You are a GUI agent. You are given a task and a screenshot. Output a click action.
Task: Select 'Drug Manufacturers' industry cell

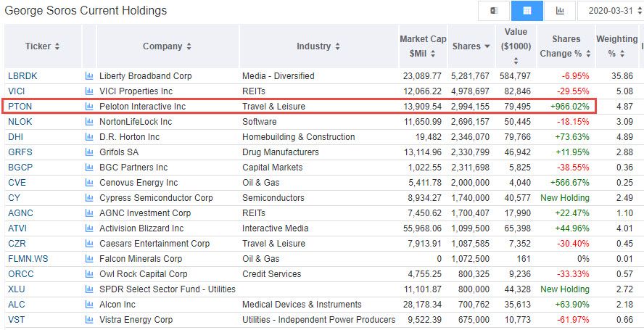280,152
